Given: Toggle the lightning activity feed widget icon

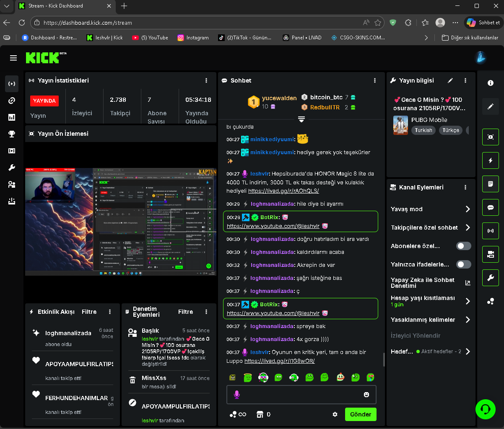Looking at the screenshot, I should [491, 160].
